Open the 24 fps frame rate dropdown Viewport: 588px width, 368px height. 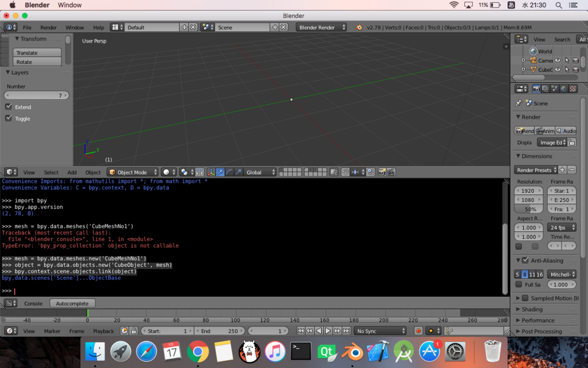562,227
